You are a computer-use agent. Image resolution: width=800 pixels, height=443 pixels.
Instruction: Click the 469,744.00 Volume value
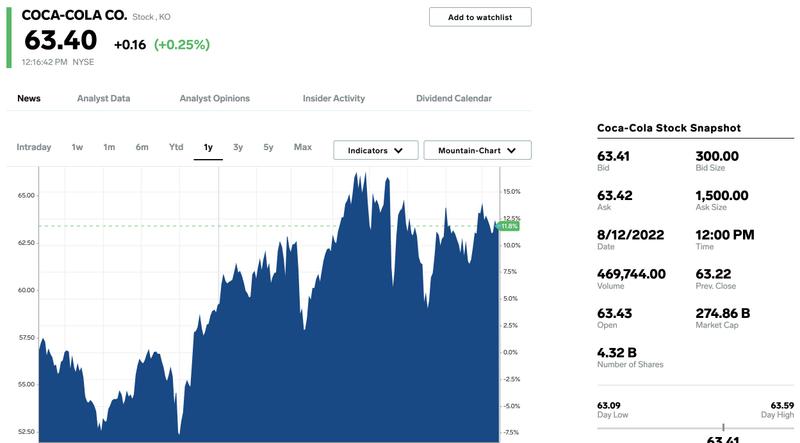tap(632, 274)
